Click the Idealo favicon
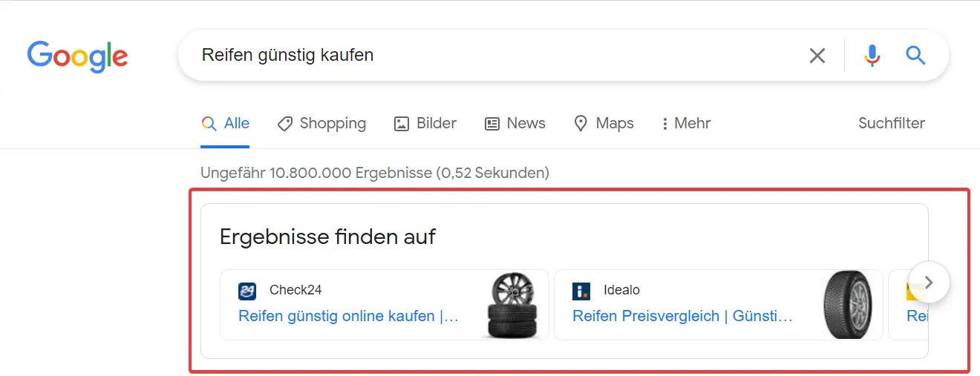 click(581, 291)
